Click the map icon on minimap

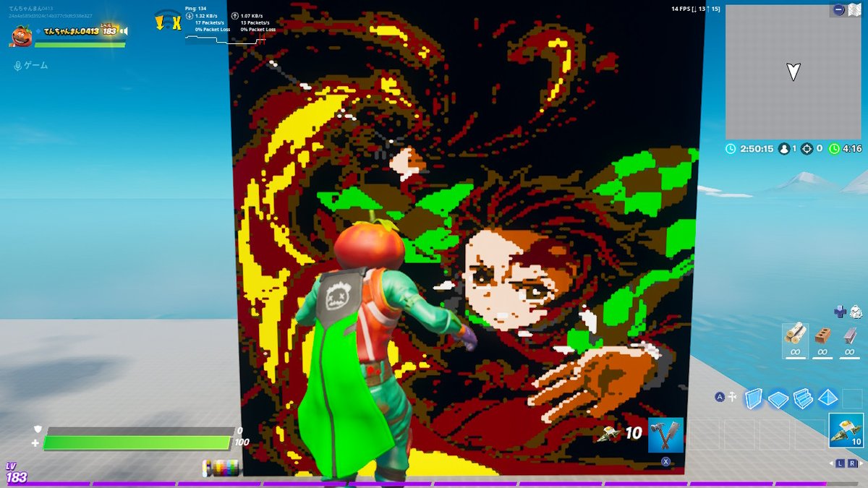pyautogui.click(x=855, y=9)
